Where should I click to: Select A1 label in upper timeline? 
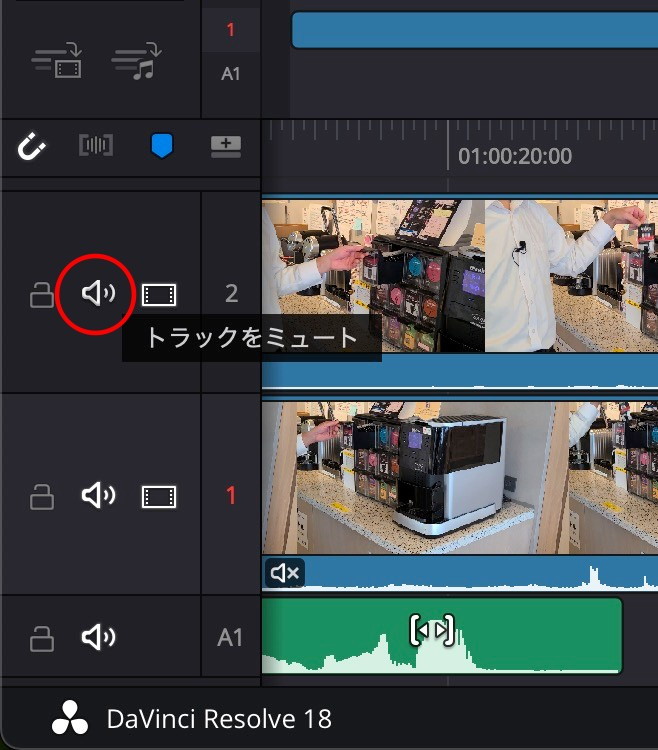point(230,74)
